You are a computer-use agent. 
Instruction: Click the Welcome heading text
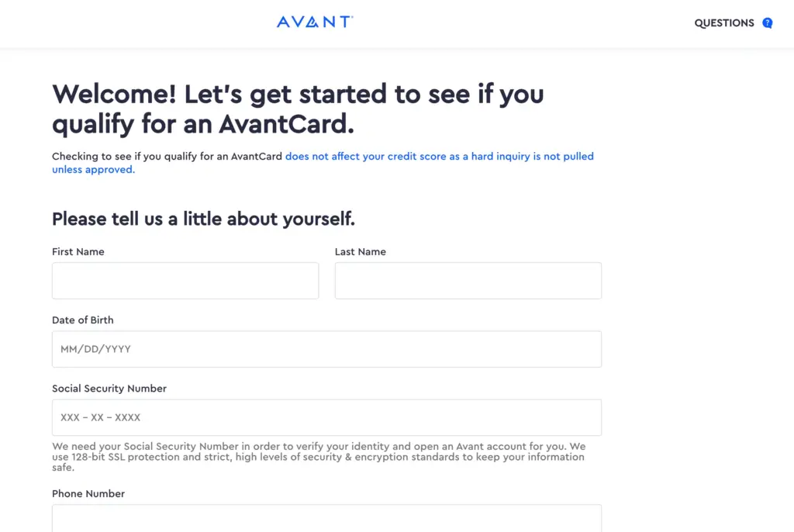tap(297, 109)
